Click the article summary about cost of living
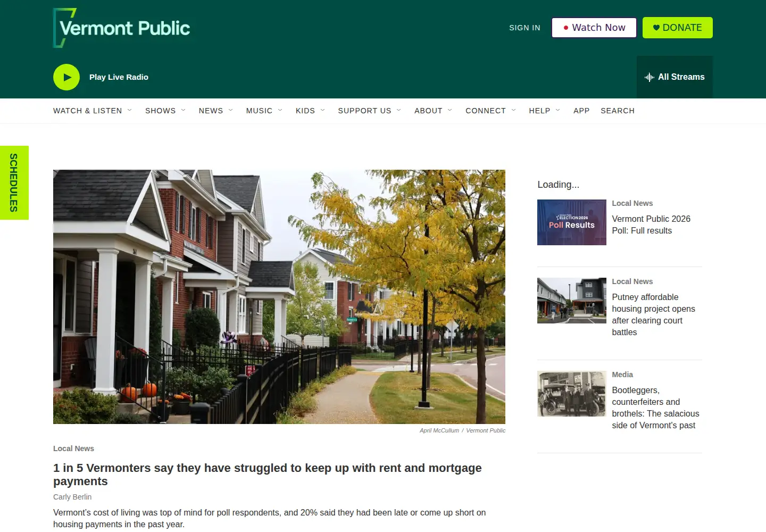This screenshot has width=766, height=532. 270,519
